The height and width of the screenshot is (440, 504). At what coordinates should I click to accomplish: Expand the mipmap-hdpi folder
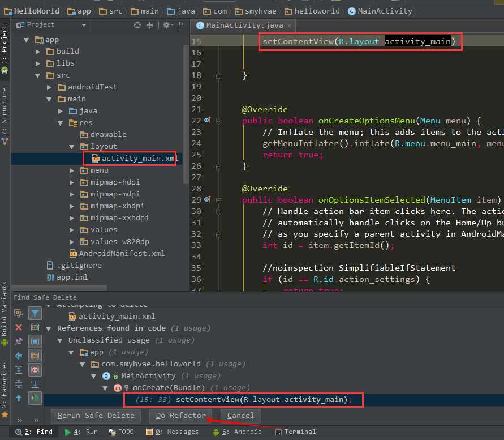pyautogui.click(x=72, y=182)
